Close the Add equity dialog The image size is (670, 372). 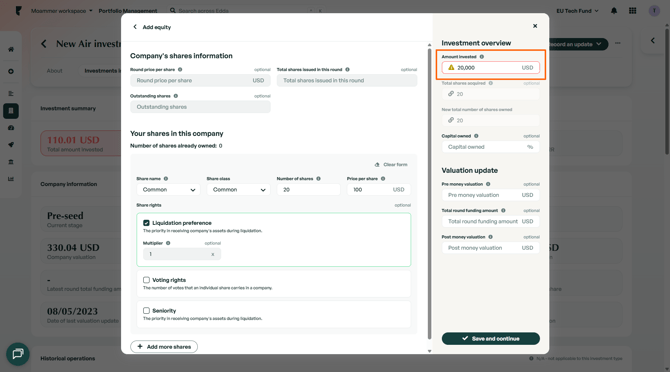[535, 26]
